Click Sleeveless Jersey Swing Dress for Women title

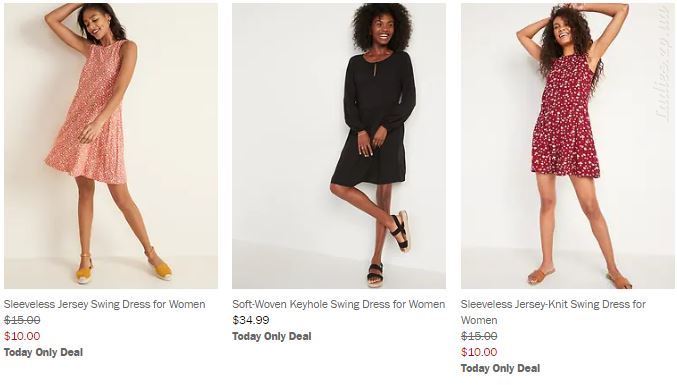point(104,304)
